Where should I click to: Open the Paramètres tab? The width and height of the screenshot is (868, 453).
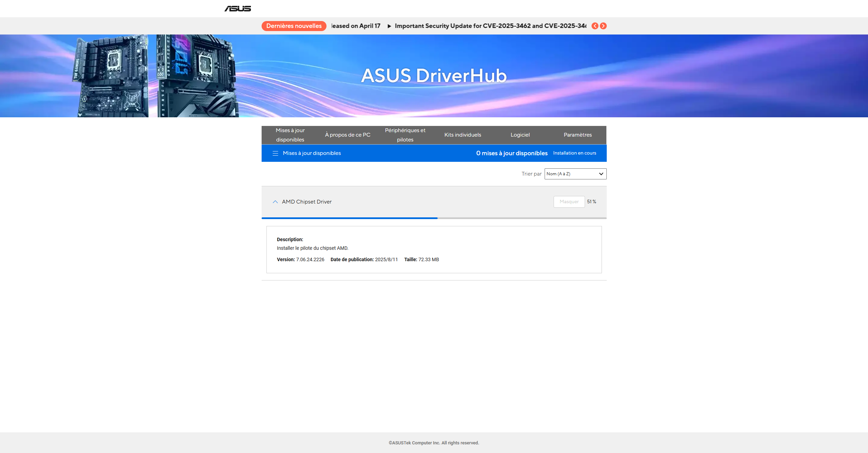577,135
